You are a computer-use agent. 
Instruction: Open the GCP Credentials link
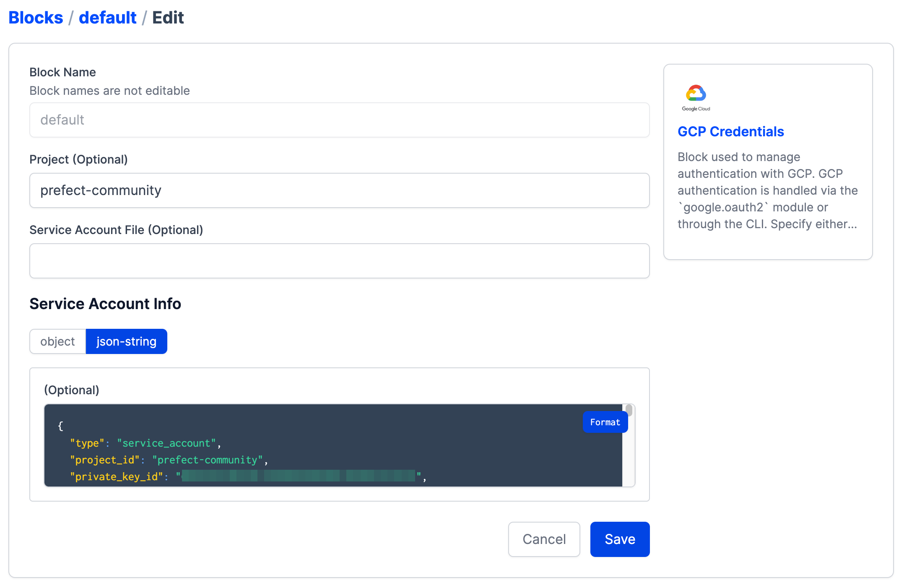[730, 132]
